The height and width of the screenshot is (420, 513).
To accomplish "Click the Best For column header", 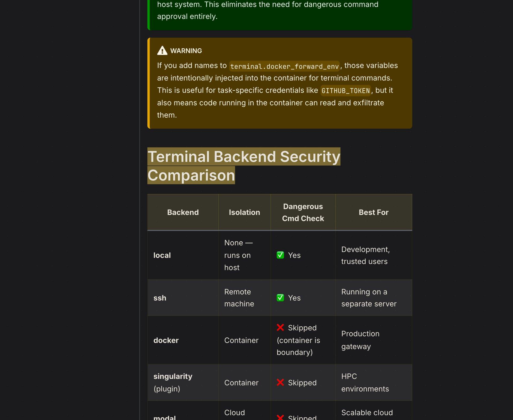I will pos(374,212).
